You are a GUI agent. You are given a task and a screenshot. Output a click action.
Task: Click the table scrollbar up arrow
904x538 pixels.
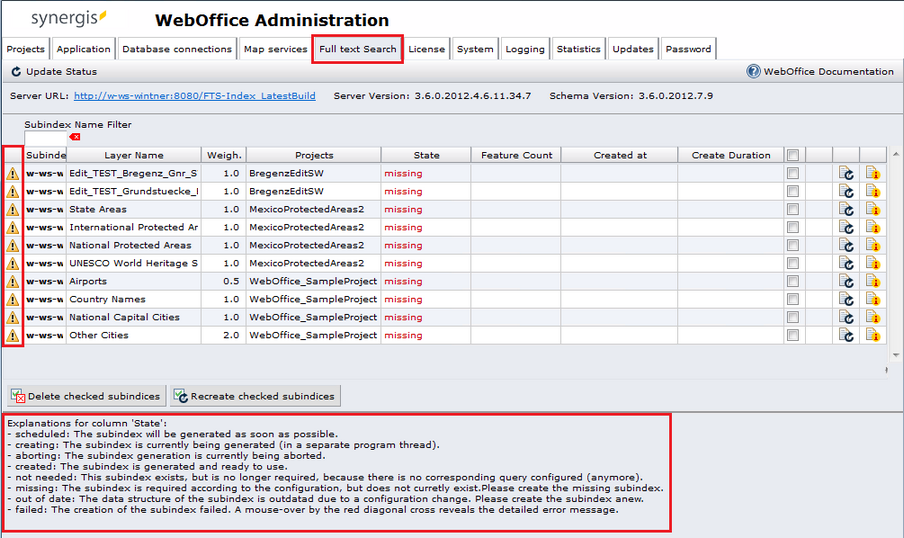pyautogui.click(x=895, y=154)
